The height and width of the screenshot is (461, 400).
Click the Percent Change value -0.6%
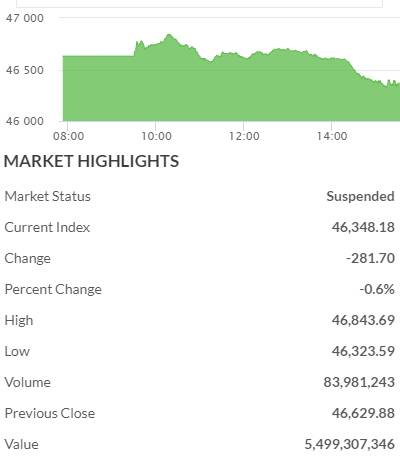click(x=377, y=289)
